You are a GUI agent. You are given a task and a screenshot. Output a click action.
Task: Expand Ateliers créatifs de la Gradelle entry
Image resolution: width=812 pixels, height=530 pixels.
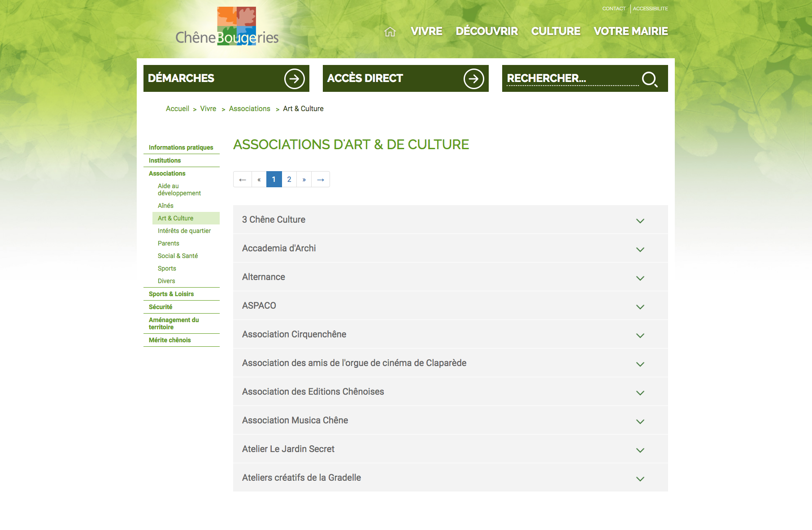pos(451,478)
